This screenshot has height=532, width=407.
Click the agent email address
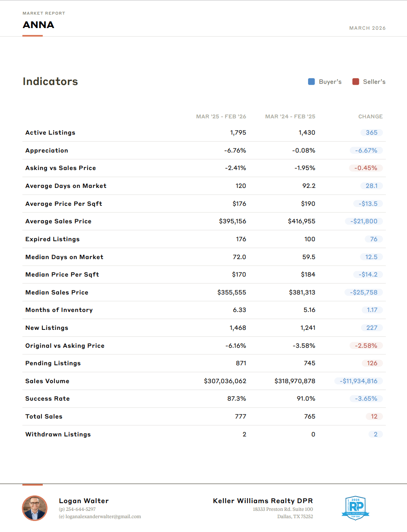tap(100, 517)
